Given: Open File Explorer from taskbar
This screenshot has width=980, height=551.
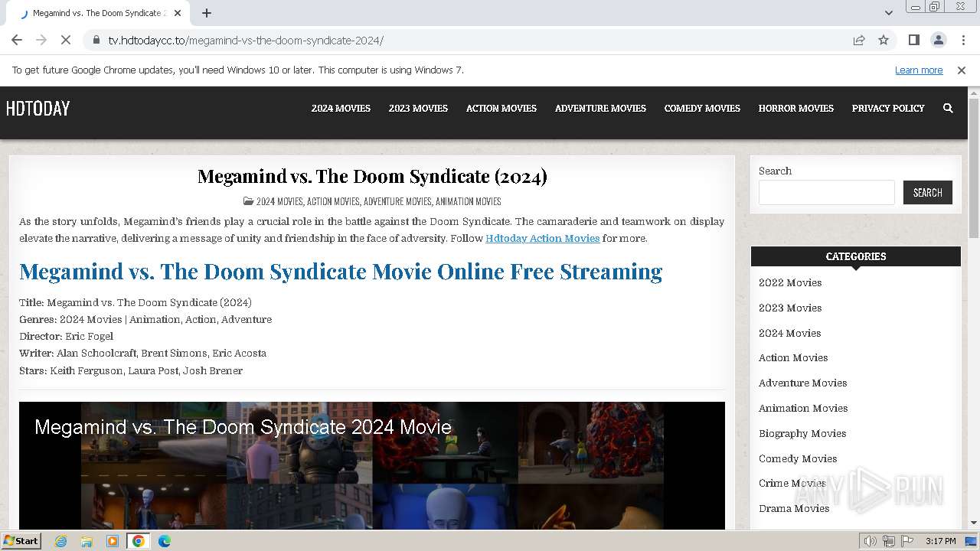Looking at the screenshot, I should coord(87,541).
